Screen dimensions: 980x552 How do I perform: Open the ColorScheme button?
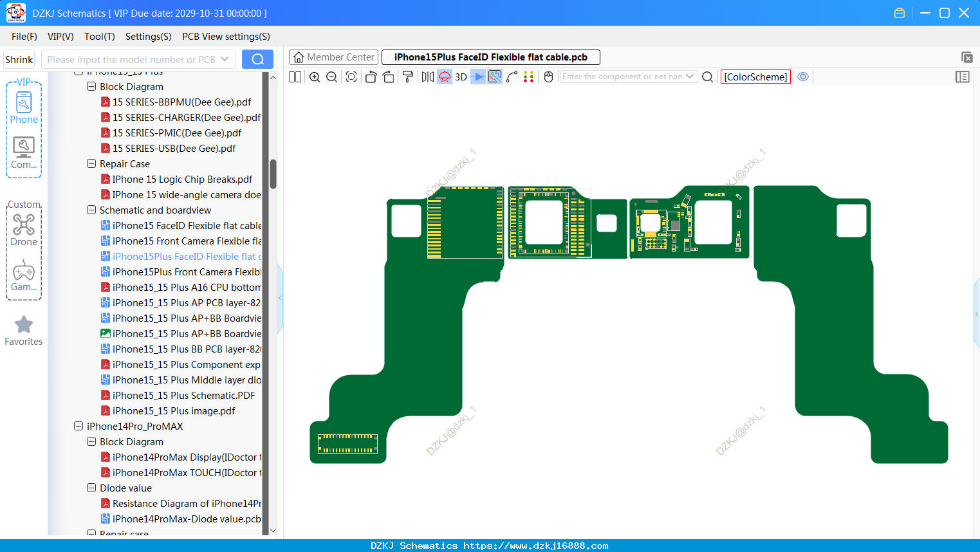click(755, 77)
